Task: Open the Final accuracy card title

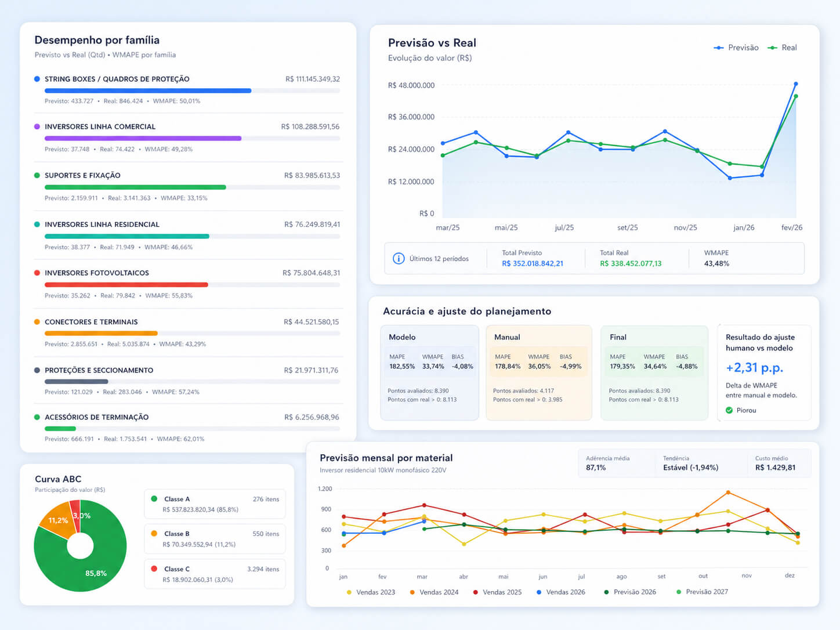Action: tap(618, 337)
